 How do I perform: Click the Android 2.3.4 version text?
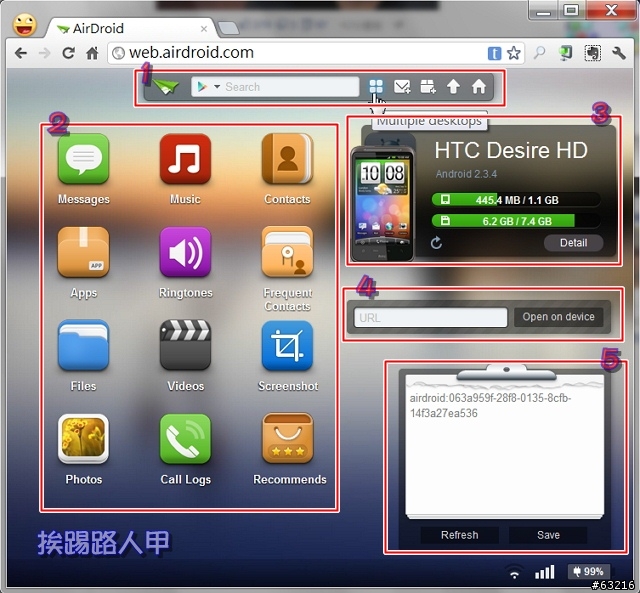(466, 174)
